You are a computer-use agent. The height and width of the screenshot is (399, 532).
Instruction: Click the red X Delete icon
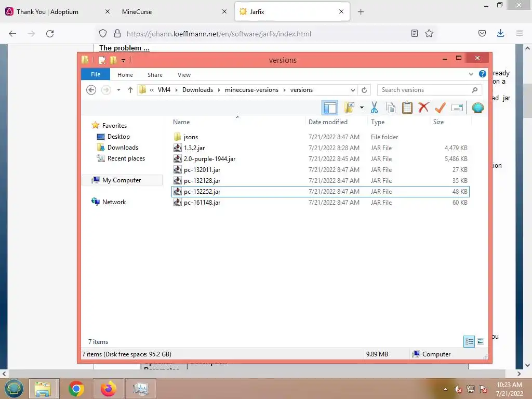tap(423, 108)
